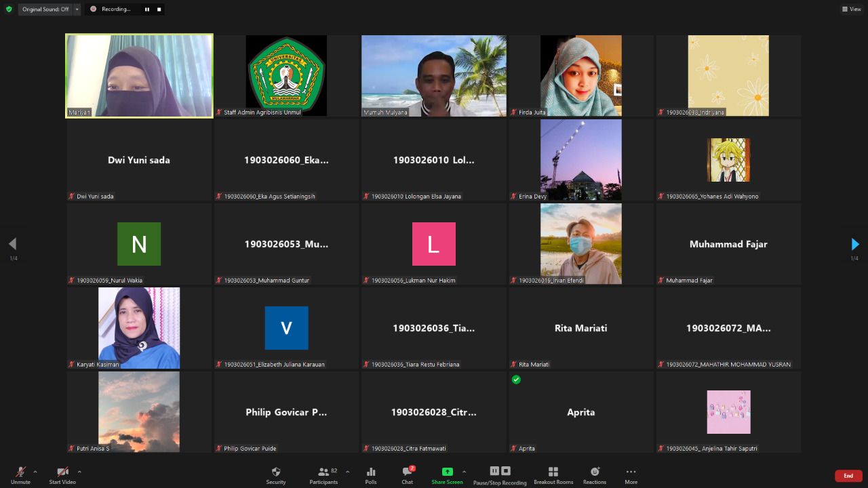868x488 pixels.
Task: Open the Reactions emoji menu
Action: pos(595,474)
